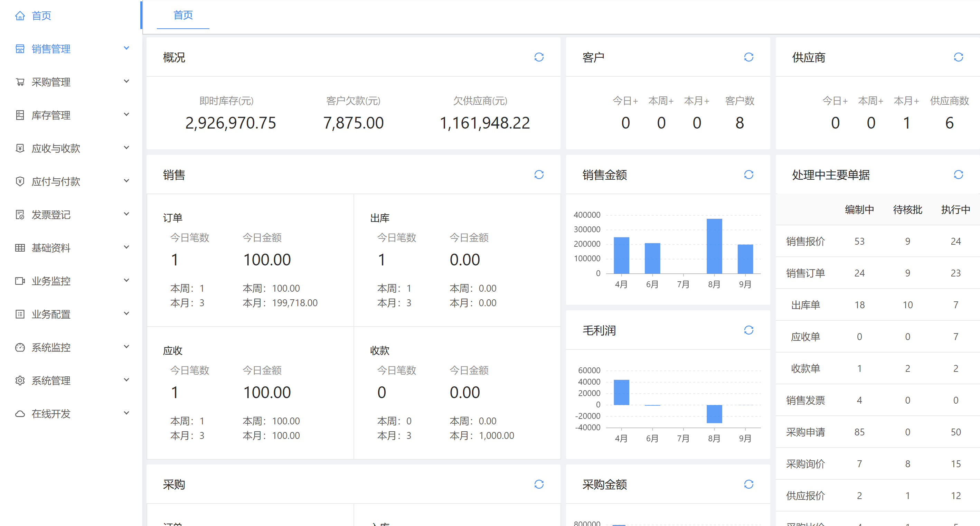
Task: Refresh the 供应商 card
Action: (x=958, y=57)
